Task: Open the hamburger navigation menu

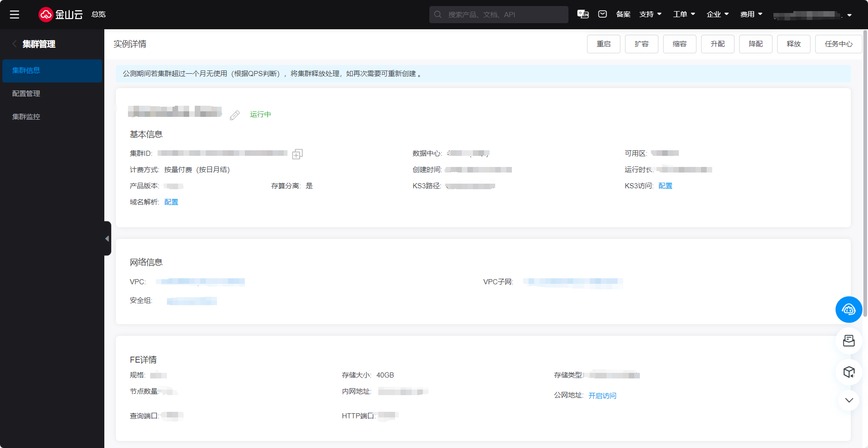Action: (14, 14)
